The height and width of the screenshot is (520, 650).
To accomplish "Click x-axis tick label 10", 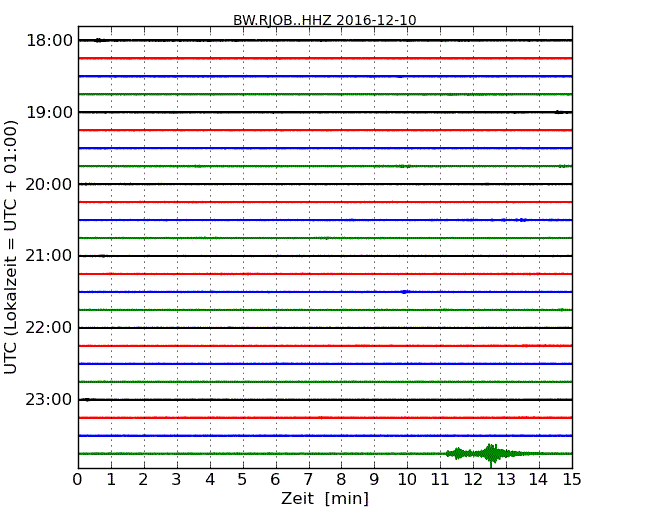I will click(407, 480).
